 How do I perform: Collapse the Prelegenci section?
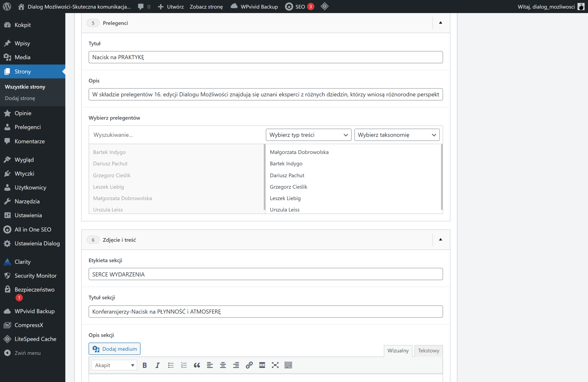click(440, 23)
